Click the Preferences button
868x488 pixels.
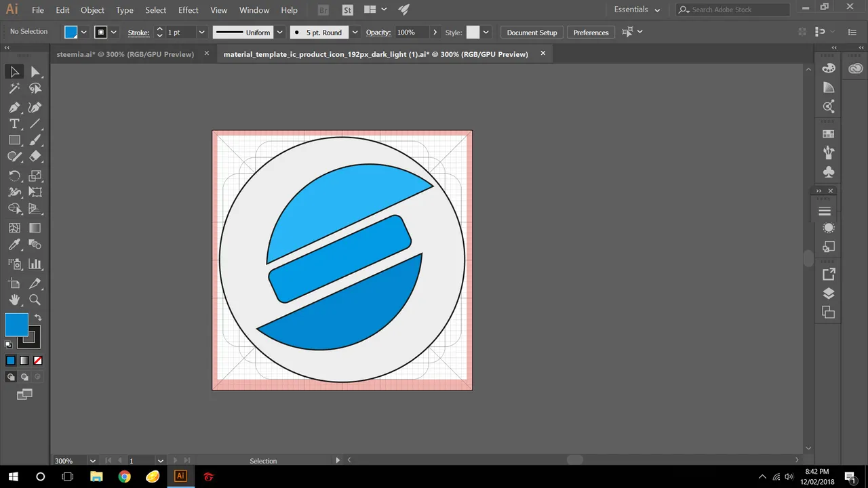click(x=591, y=33)
